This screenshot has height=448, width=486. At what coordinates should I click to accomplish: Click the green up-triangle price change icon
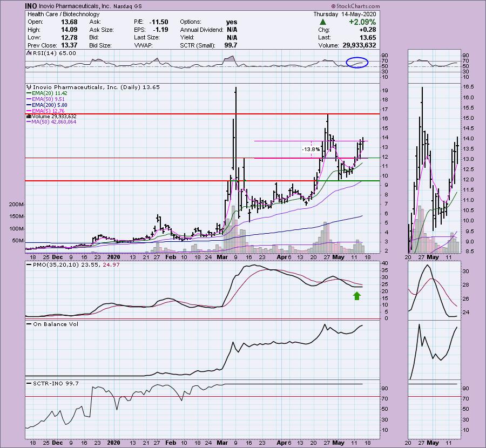tap(323, 22)
